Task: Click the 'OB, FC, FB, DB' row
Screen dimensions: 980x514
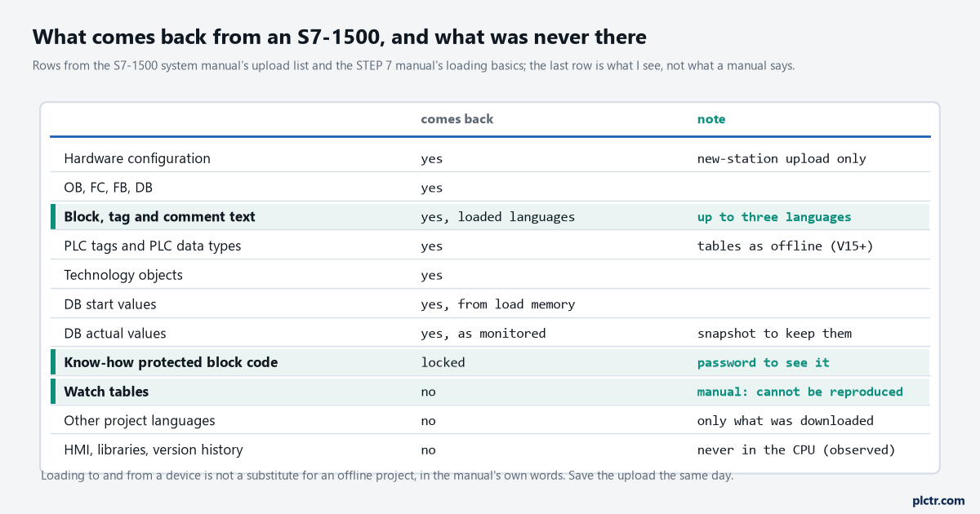Action: pos(490,188)
